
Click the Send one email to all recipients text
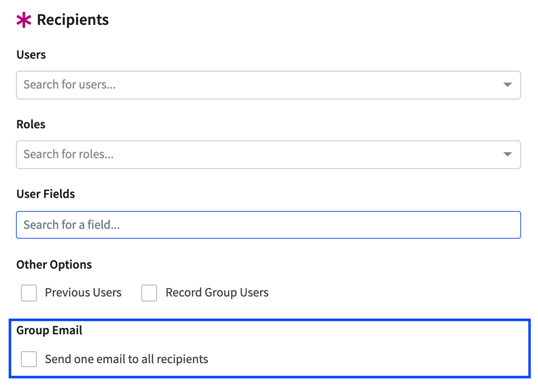(x=127, y=359)
